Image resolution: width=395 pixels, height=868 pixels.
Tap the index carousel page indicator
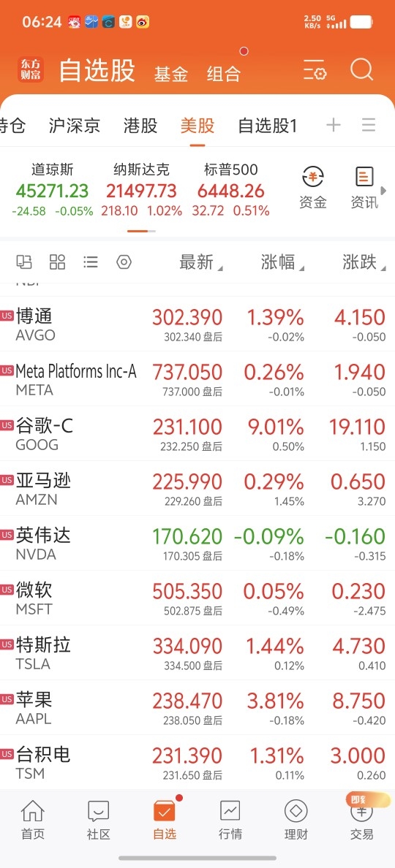(x=141, y=231)
